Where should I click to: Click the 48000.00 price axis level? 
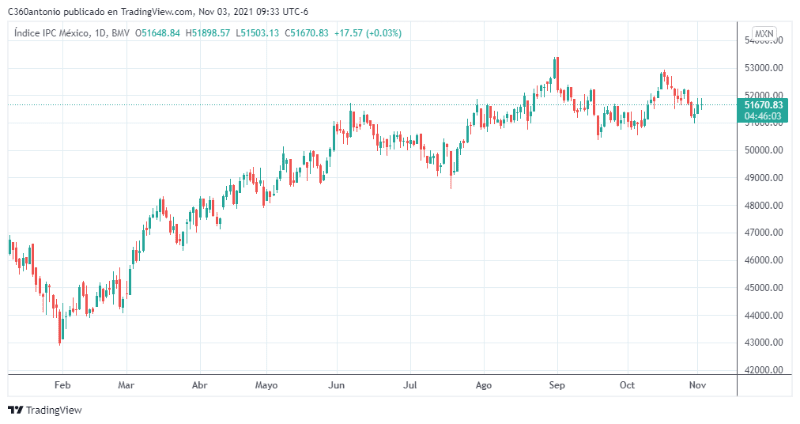[x=763, y=206]
